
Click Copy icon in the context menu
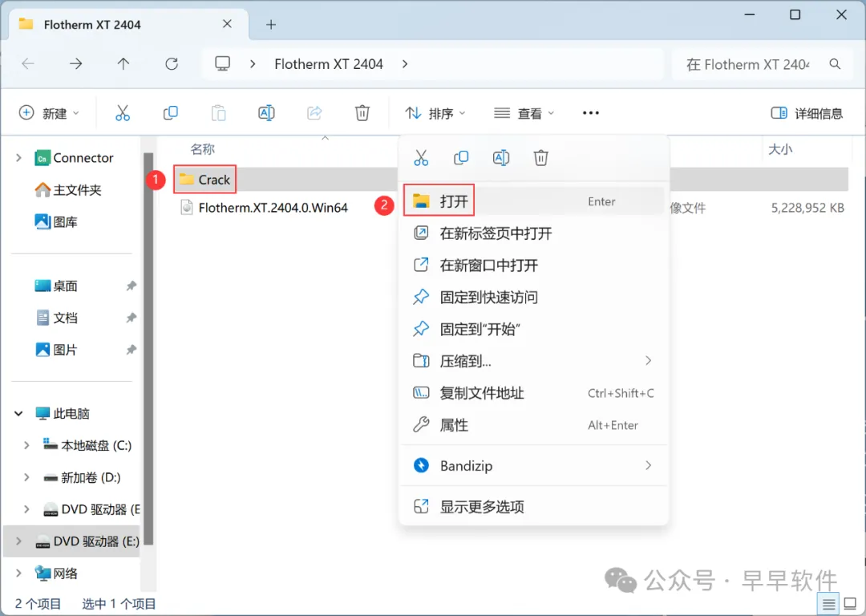pos(460,158)
